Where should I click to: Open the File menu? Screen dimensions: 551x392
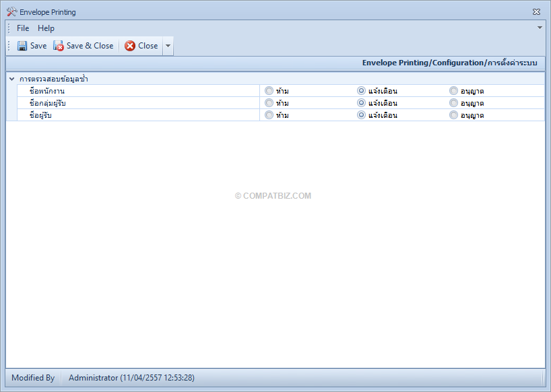pyautogui.click(x=23, y=28)
